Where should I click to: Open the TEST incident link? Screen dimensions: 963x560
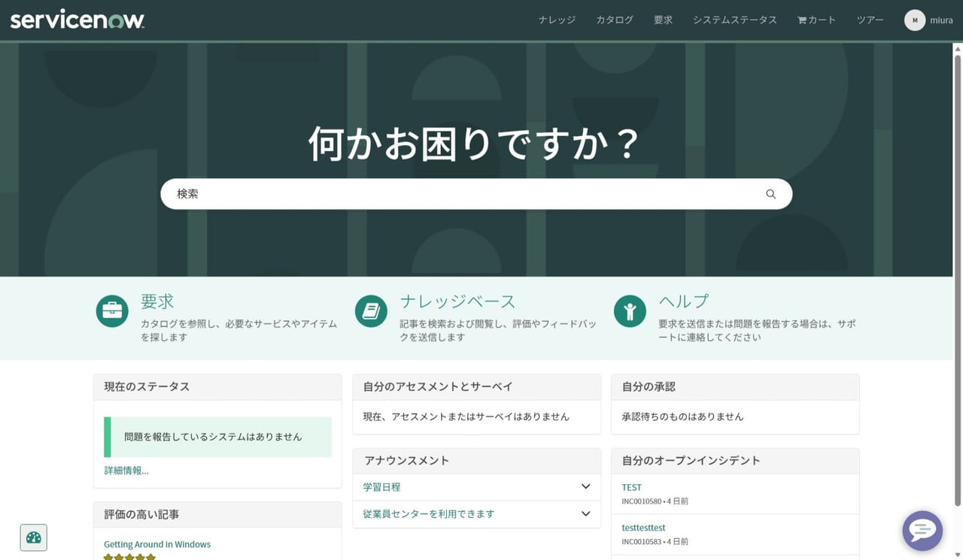click(x=631, y=487)
